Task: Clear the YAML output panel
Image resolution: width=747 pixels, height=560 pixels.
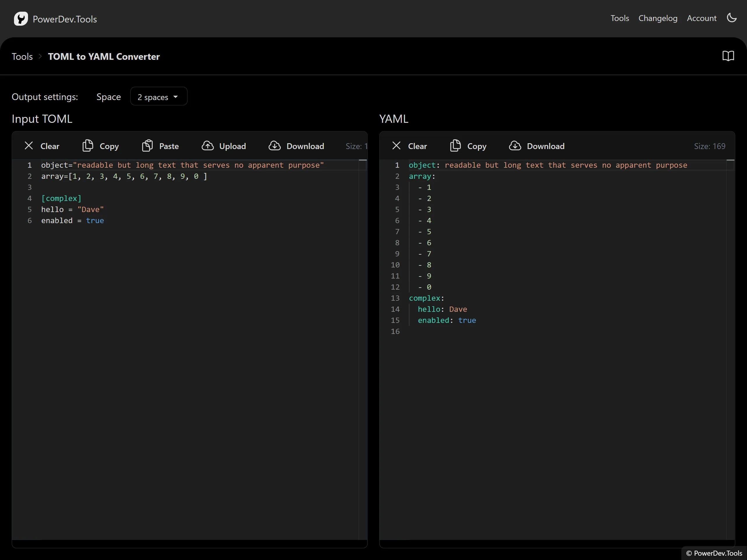Action: [x=409, y=146]
